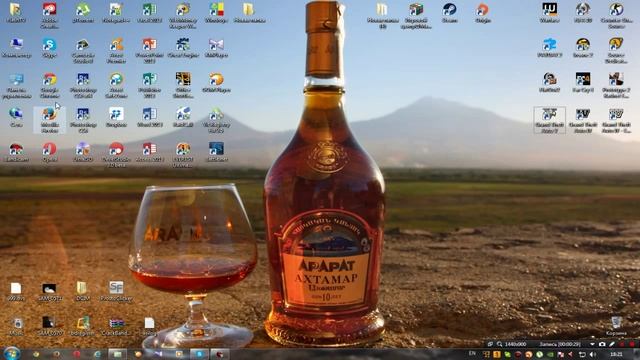Select the Grand Theft Auto V shortcut
This screenshot has height=360, width=640.
[x=549, y=120]
